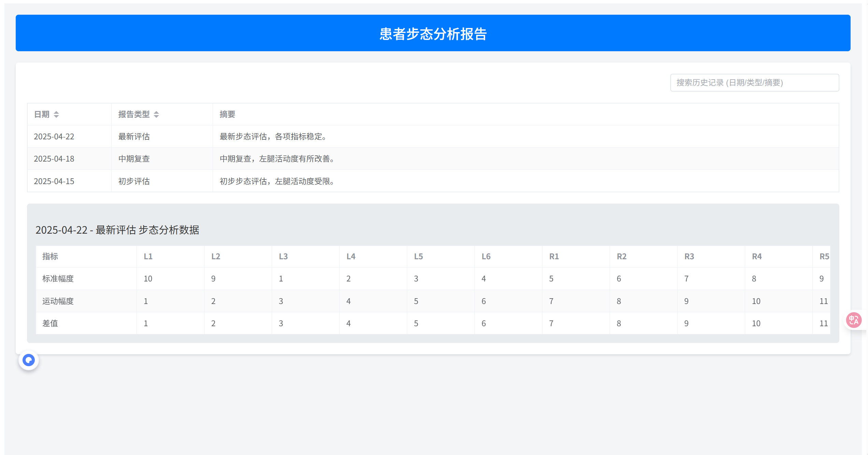This screenshot has width=868, height=455.
Task: Click the L1 column header
Action: [x=148, y=257]
